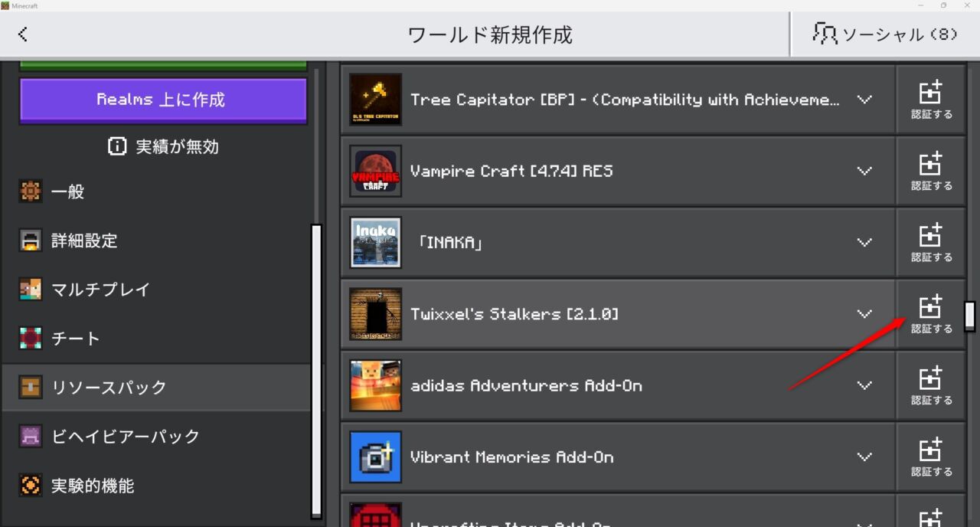Viewport: 980px width, 527px height.
Task: Click the Minecraft title bar icon
Action: [x=5, y=5]
